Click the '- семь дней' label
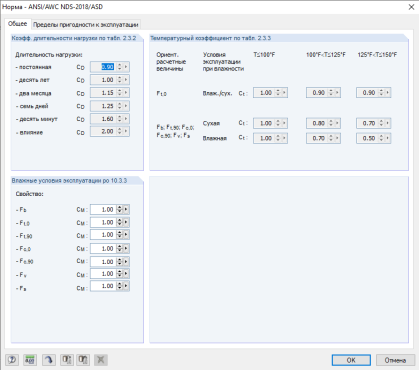Viewport: 420px width, 371px height. pyautogui.click(x=32, y=106)
